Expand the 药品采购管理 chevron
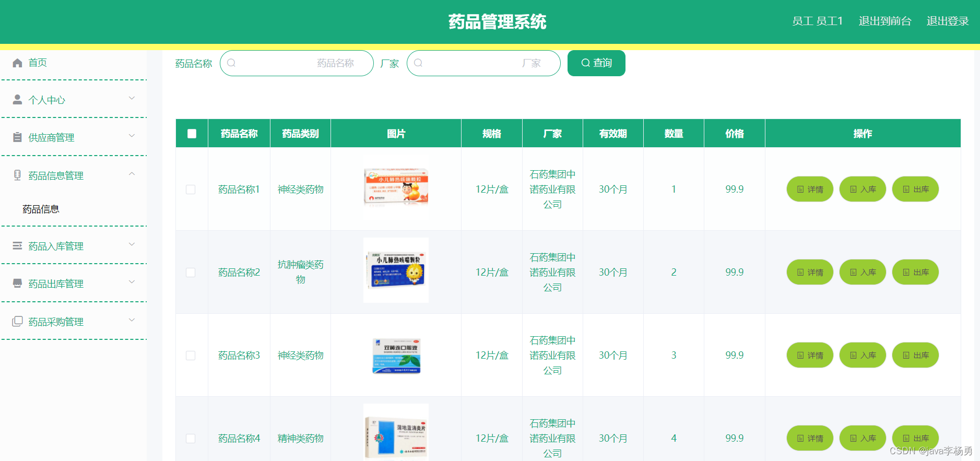Screen dimensions: 980x461 tap(132, 320)
